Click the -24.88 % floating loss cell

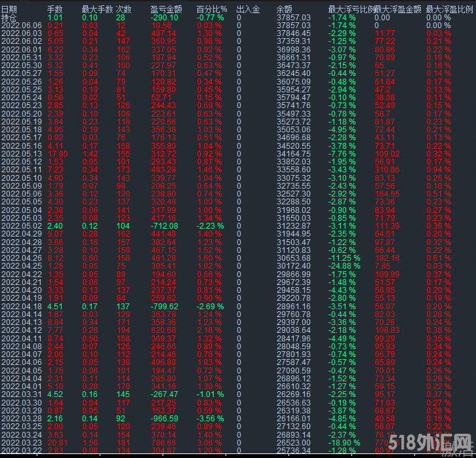coord(344,265)
